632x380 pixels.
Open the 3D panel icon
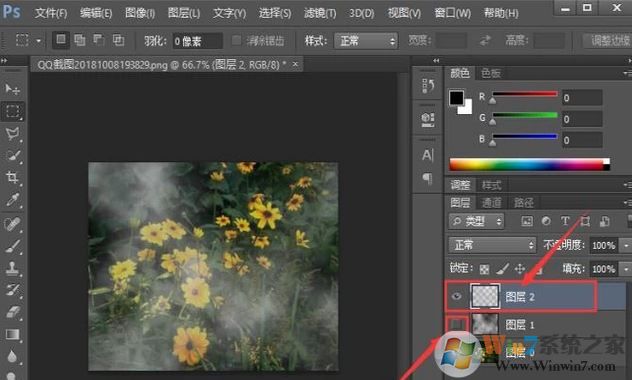pyautogui.click(x=428, y=119)
